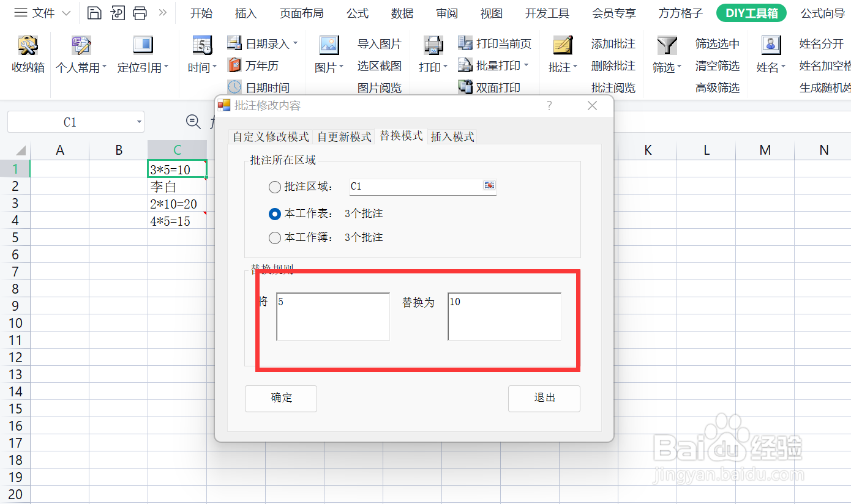Click the 导入图片 import picture tool
The image size is (851, 504).
click(x=380, y=43)
